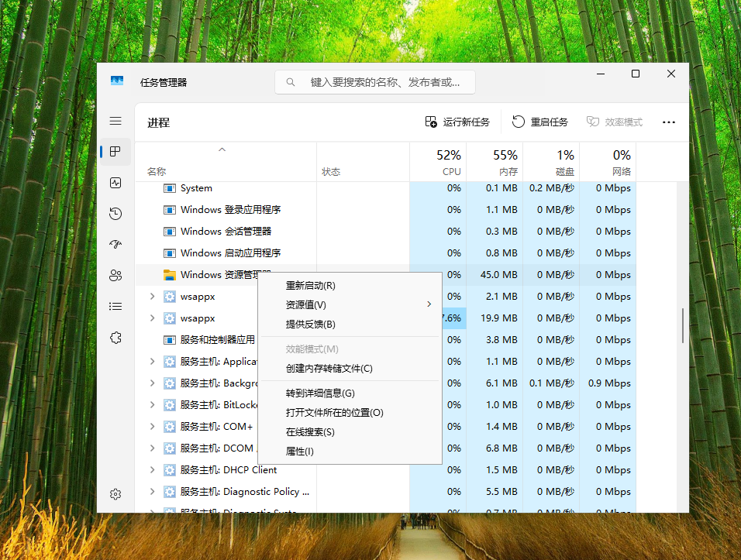This screenshot has width=741, height=560.
Task: Click the 0.2 MB/秒 disk cell
Action: pos(552,188)
